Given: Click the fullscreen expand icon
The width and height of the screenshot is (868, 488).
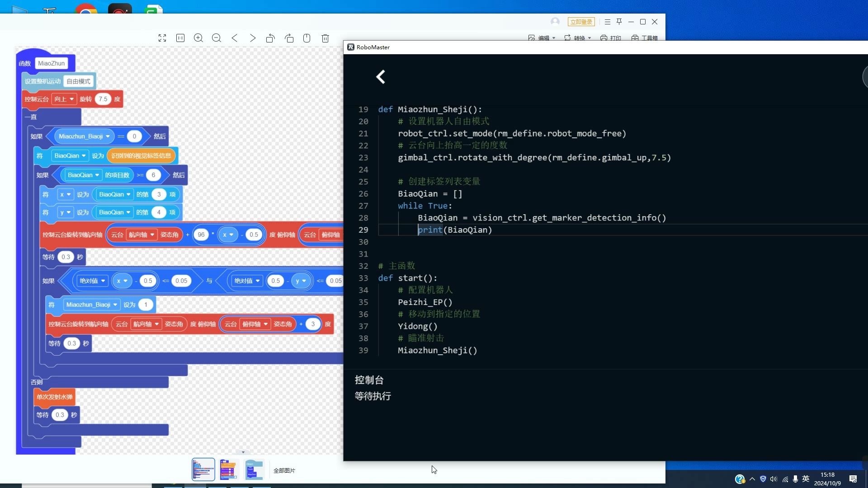Looking at the screenshot, I should 162,38.
